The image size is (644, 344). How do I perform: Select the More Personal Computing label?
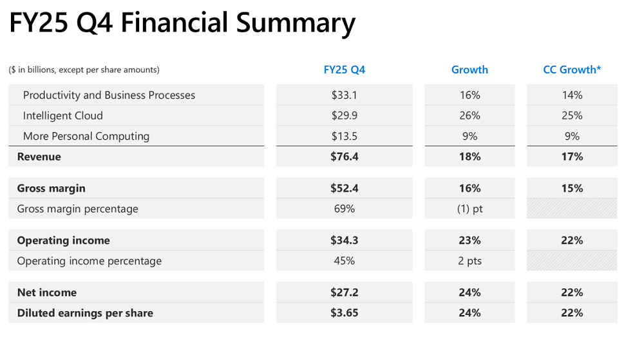tap(86, 137)
